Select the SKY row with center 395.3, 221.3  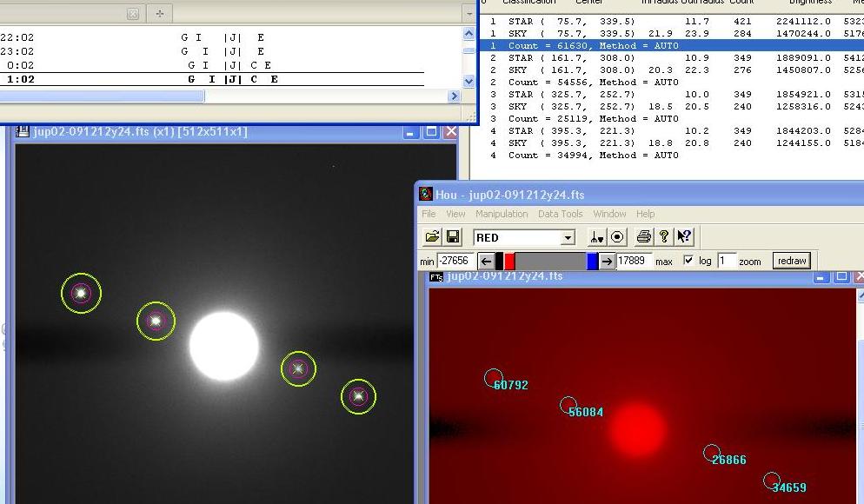(x=671, y=143)
